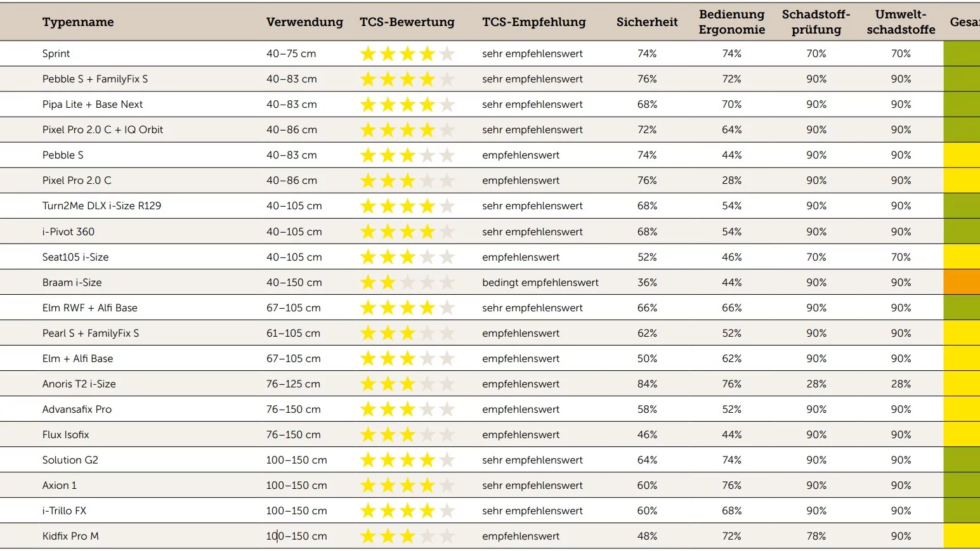Viewport: 980px width, 551px height.
Task: Click the Kidfix Pro M star rating
Action: click(407, 536)
